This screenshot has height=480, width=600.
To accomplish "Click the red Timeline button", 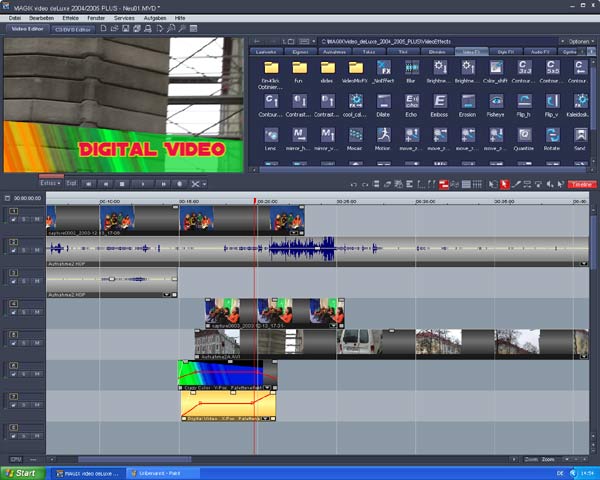I will (582, 184).
